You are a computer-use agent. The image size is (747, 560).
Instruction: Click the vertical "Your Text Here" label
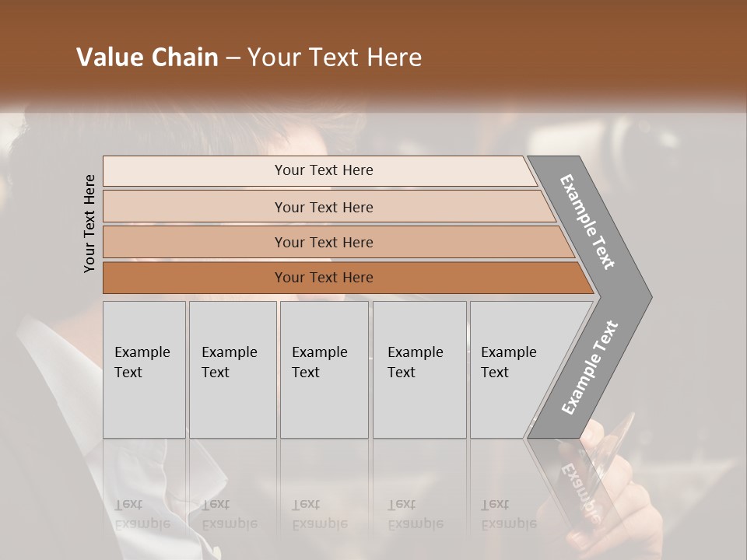pyautogui.click(x=89, y=224)
